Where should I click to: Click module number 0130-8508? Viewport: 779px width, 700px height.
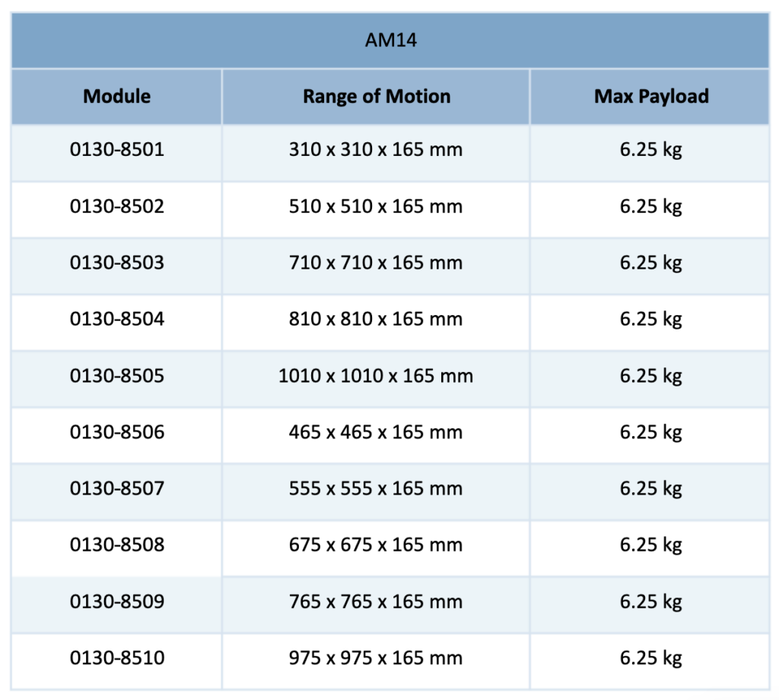(116, 545)
